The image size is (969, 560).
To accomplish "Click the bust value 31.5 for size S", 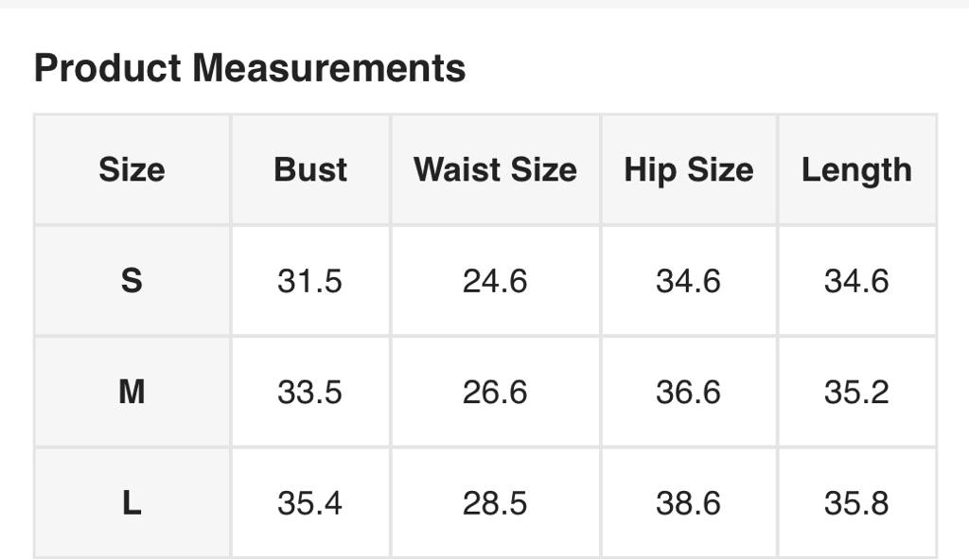I will pyautogui.click(x=309, y=281).
